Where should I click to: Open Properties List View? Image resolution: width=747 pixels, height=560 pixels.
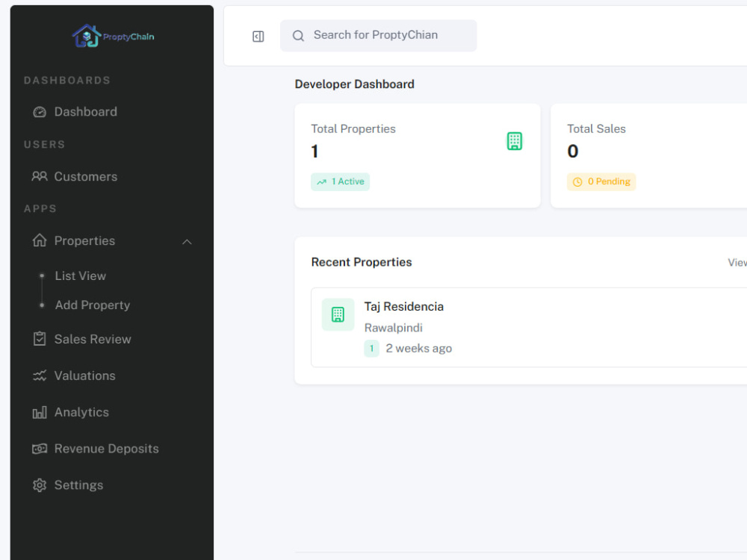click(x=80, y=276)
